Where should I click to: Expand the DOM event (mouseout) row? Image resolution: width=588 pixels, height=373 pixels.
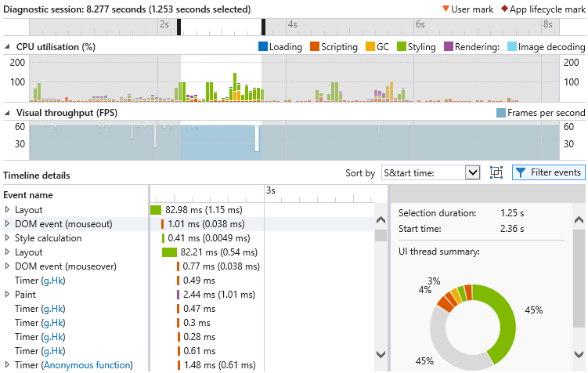click(7, 224)
